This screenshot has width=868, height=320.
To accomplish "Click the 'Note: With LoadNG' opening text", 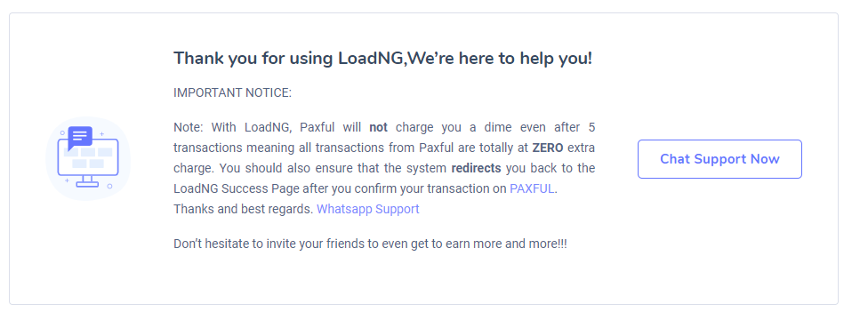I will [x=232, y=127].
